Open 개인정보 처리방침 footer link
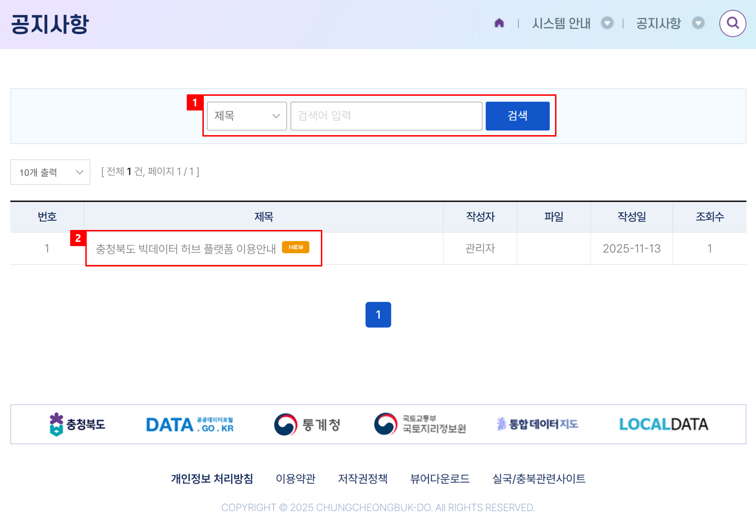 (212, 478)
